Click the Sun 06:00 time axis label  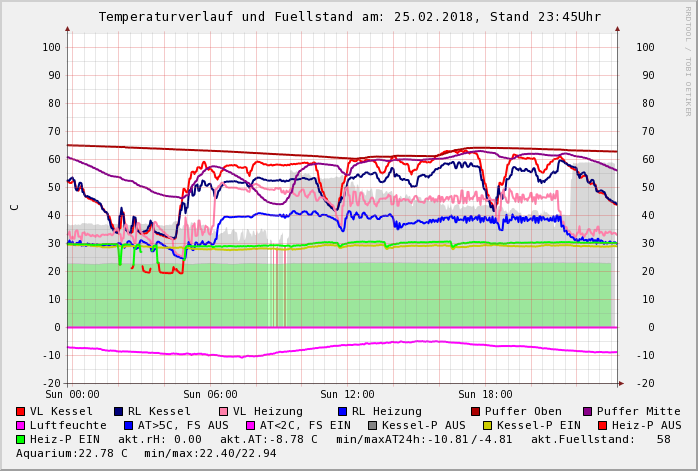(209, 394)
